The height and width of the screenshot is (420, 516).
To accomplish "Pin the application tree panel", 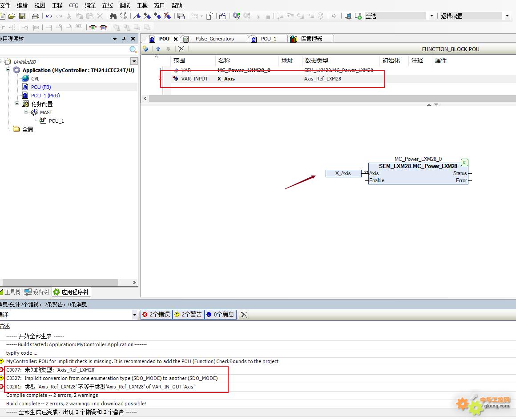I will coord(124,39).
